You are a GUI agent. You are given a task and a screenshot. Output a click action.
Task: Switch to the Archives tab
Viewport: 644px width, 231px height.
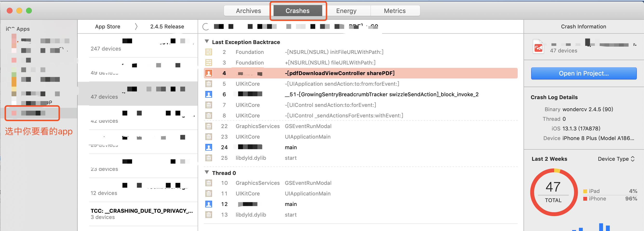[248, 11]
